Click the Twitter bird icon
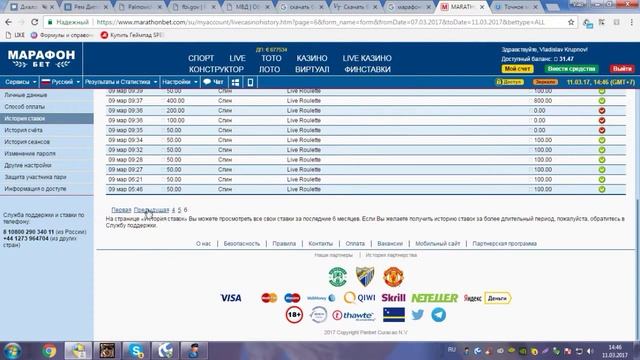 [418, 315]
